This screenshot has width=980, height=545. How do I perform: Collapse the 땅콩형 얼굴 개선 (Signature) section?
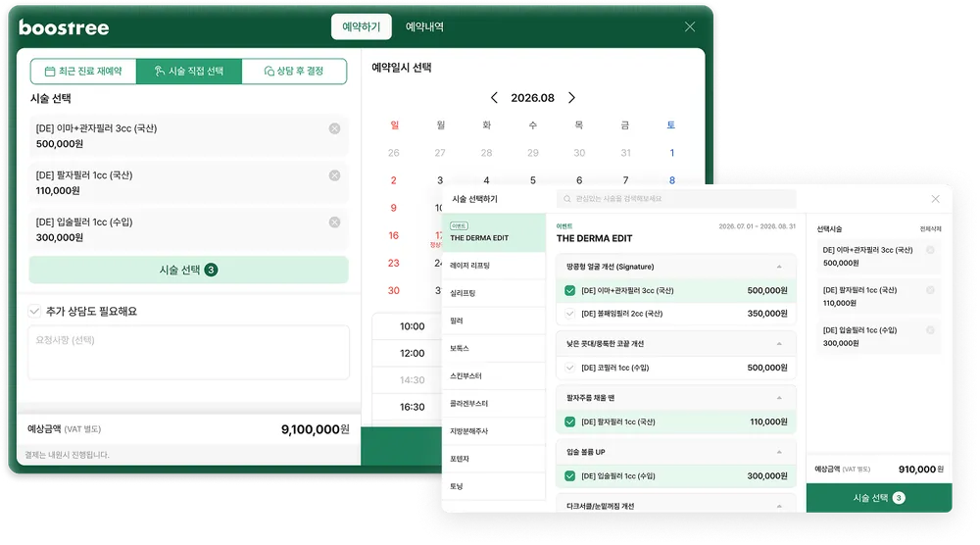click(779, 267)
